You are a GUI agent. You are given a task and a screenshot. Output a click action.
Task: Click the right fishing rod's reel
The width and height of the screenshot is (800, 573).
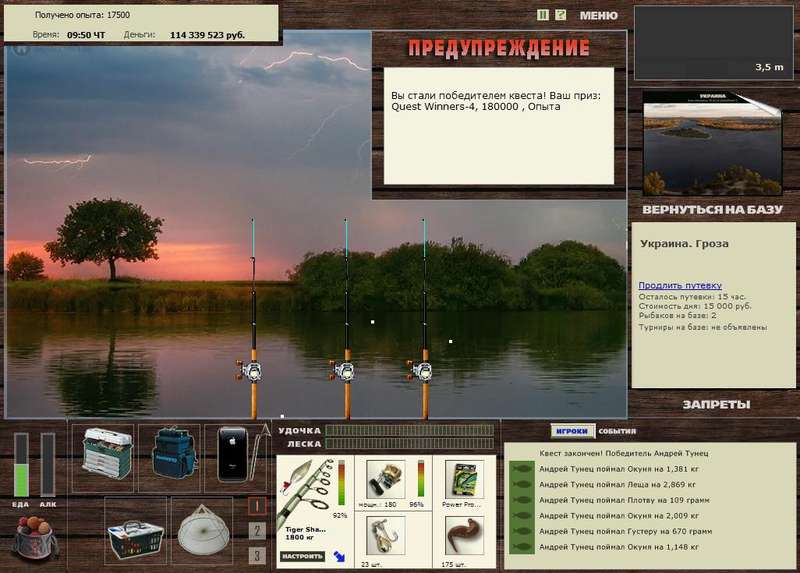(420, 371)
